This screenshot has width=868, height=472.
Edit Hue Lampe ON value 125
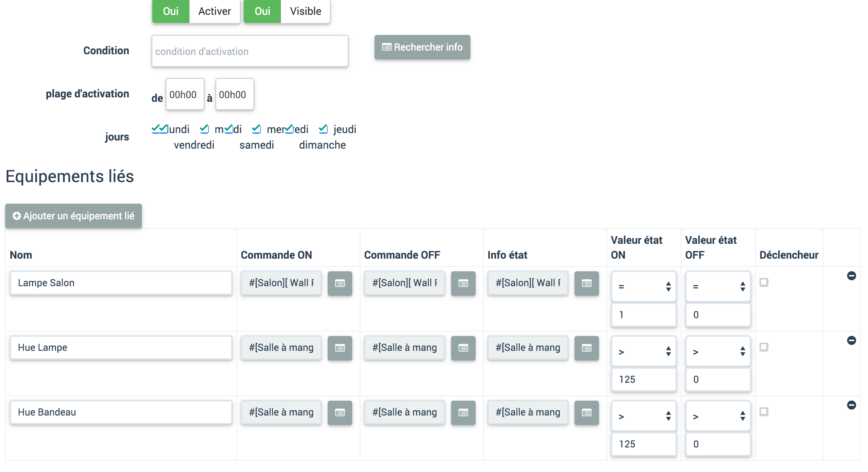tap(644, 380)
